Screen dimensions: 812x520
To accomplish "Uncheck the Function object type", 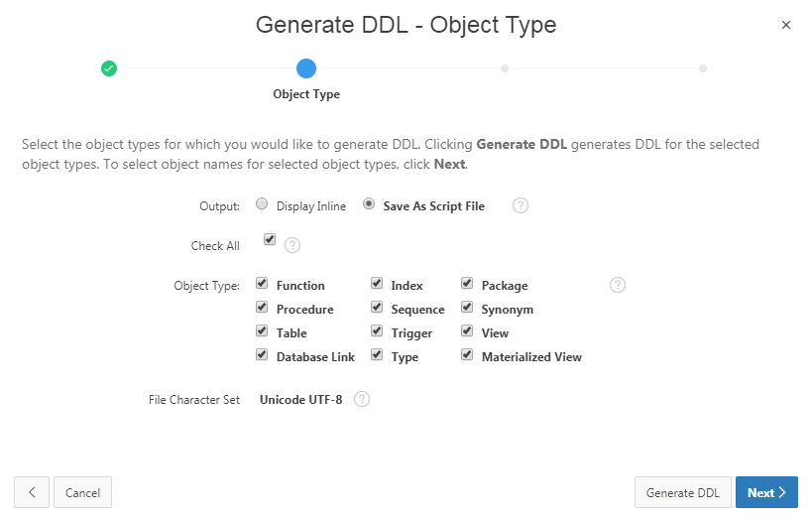I will [262, 283].
